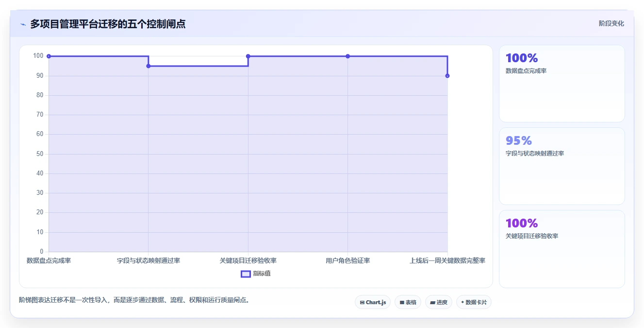Click the y-axis value 0
Viewport: 644px width, 328px height.
[x=42, y=252]
